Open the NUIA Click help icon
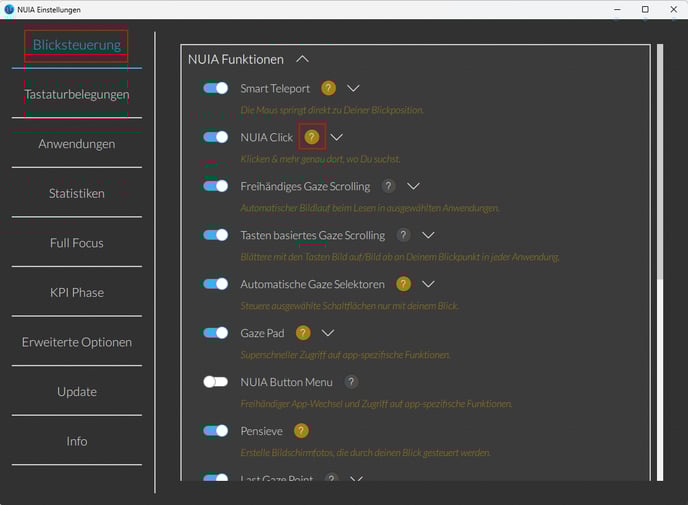This screenshot has height=505, width=688. [x=312, y=137]
